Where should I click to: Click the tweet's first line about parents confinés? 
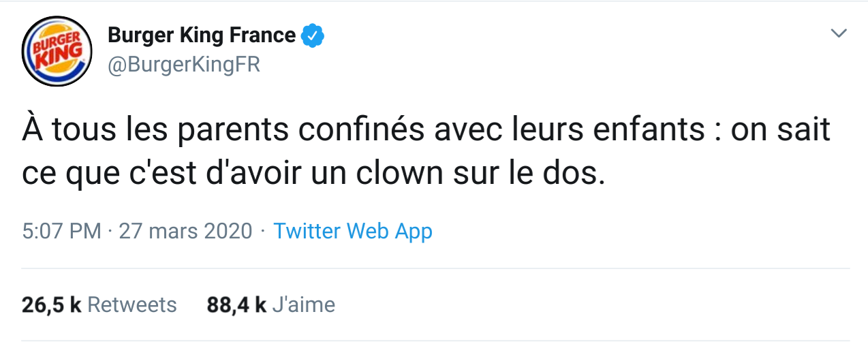tap(426, 129)
